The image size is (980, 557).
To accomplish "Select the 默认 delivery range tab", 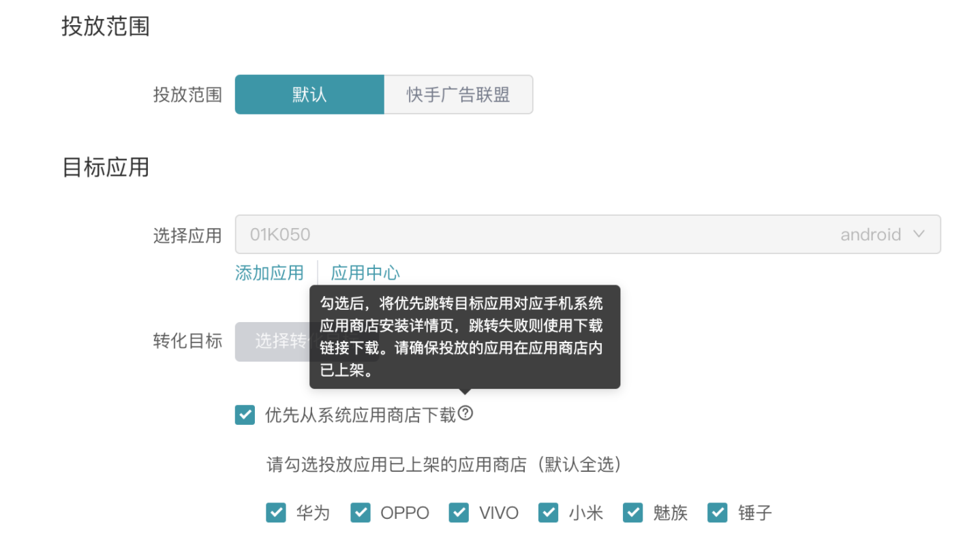I will tap(309, 95).
